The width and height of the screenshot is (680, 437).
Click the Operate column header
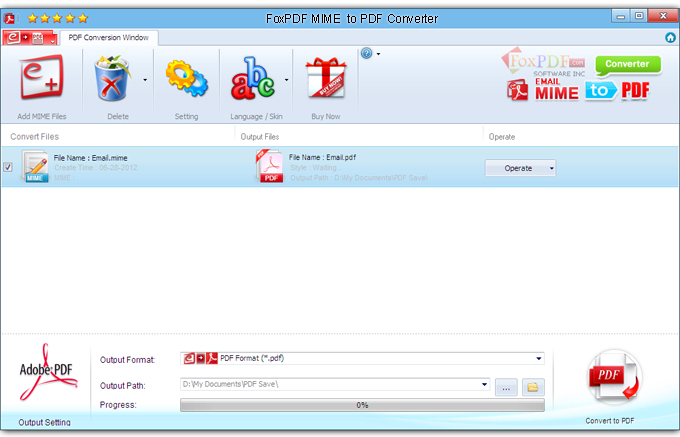502,137
